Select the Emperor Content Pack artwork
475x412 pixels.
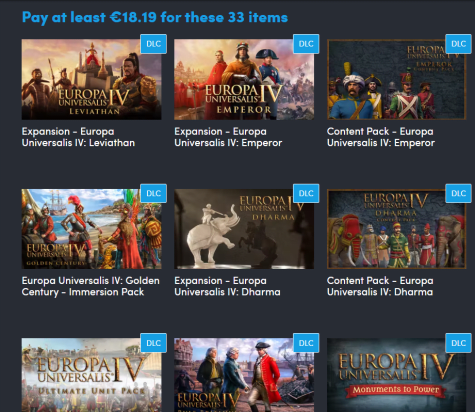(396, 79)
